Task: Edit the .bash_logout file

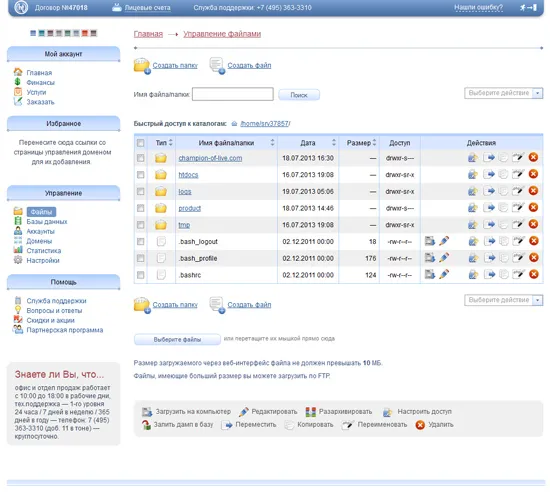Action: pyautogui.click(x=444, y=241)
